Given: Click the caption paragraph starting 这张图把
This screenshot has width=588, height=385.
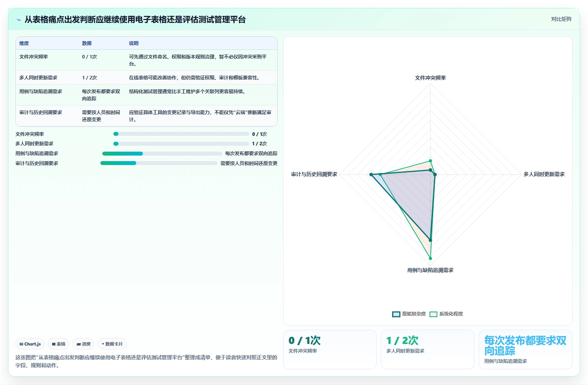Looking at the screenshot, I should (x=146, y=361).
